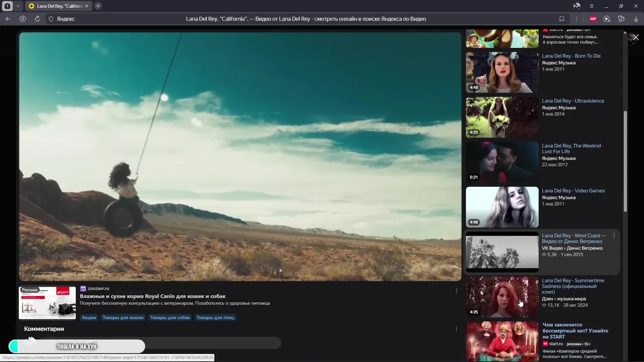
Task: Open address bar three-dot menu
Action: [577, 19]
